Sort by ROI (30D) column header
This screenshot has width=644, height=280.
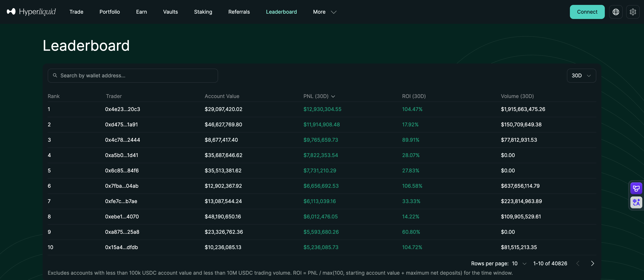[414, 96]
